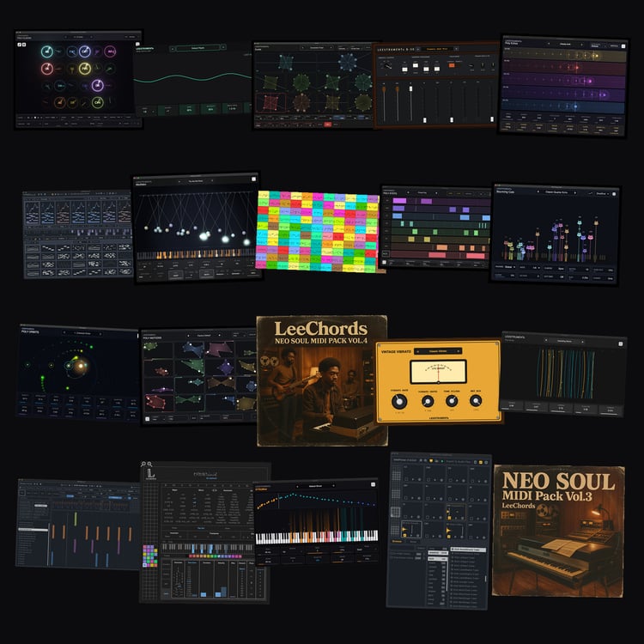
Task: Open the Strummer piano keyboard plugin thumbnail
Action: (315, 521)
